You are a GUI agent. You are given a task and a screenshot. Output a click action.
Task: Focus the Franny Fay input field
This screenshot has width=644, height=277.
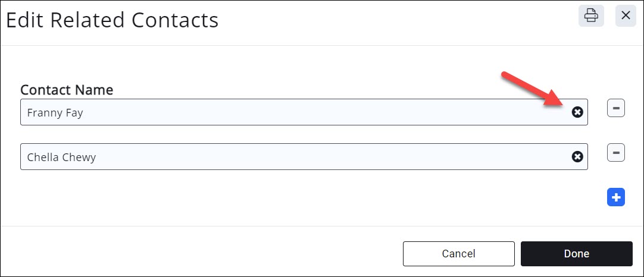(298, 112)
